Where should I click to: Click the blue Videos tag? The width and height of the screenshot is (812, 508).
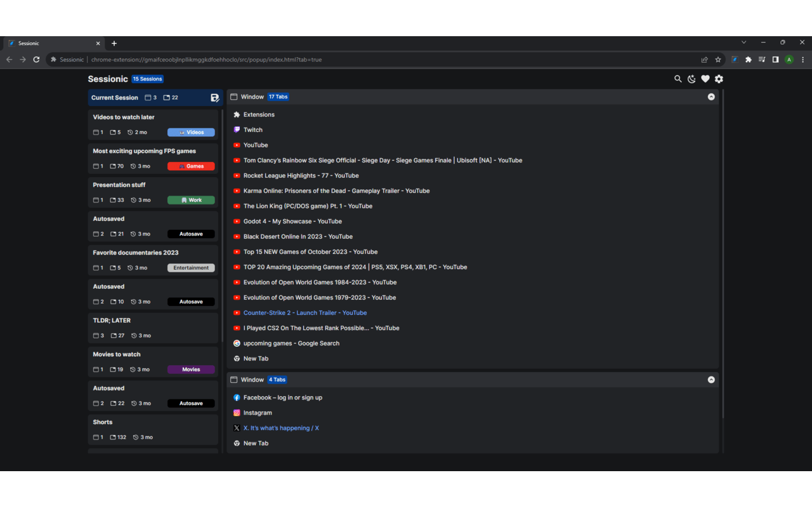[x=191, y=133]
